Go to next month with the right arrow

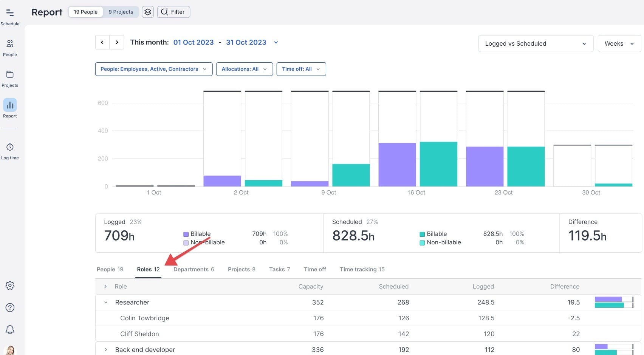[117, 42]
